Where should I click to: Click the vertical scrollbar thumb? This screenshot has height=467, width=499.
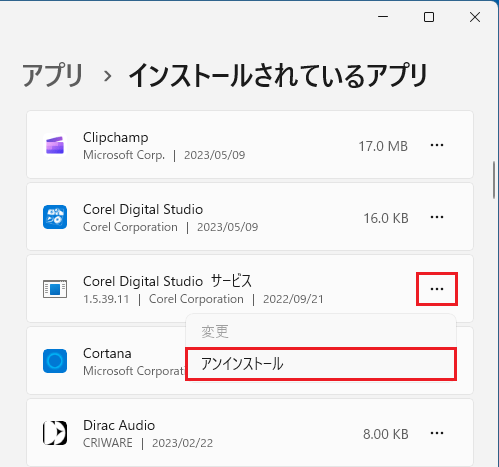tap(494, 180)
